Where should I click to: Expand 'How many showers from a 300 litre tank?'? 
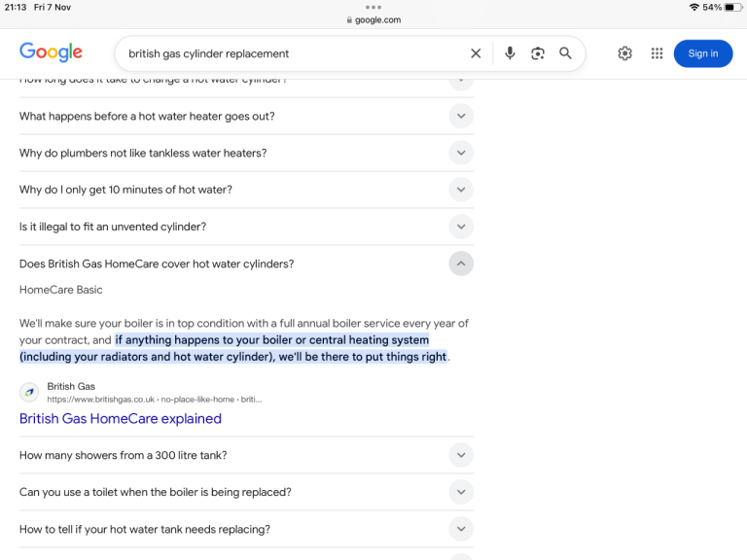pyautogui.click(x=461, y=456)
